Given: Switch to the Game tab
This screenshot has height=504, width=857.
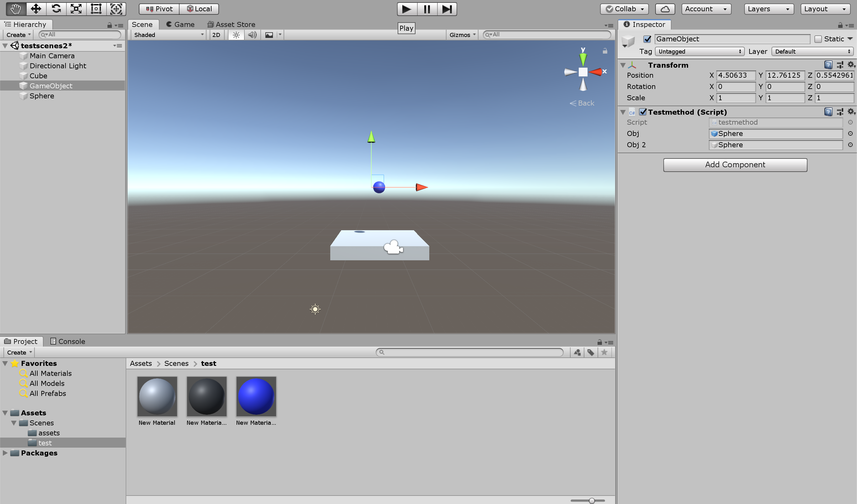Looking at the screenshot, I should [x=180, y=24].
